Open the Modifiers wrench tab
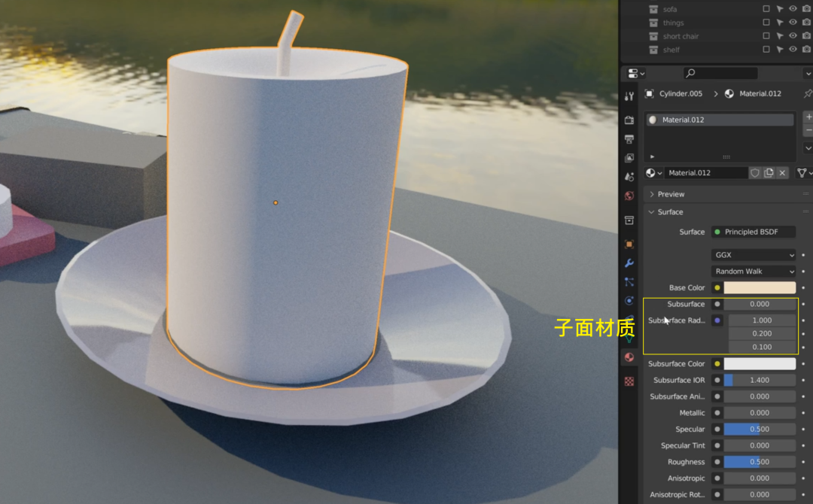This screenshot has height=504, width=813. (629, 263)
